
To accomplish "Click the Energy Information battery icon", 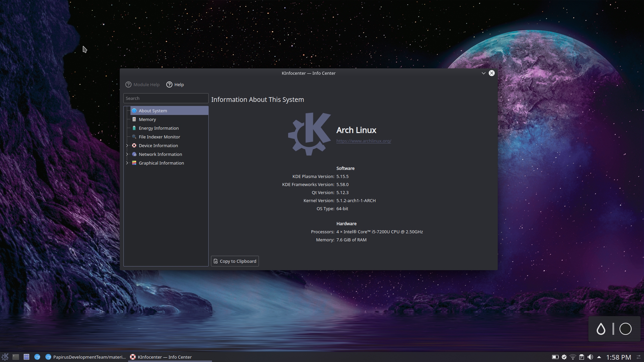I will pyautogui.click(x=134, y=128).
